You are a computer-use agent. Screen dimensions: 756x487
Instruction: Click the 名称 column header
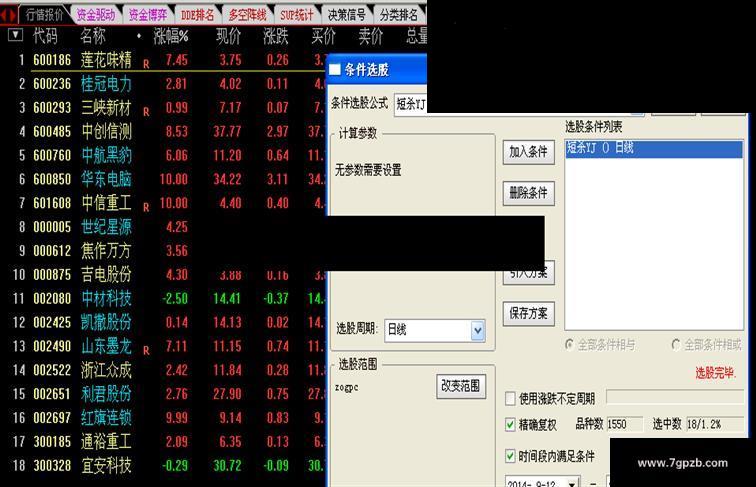pos(93,36)
